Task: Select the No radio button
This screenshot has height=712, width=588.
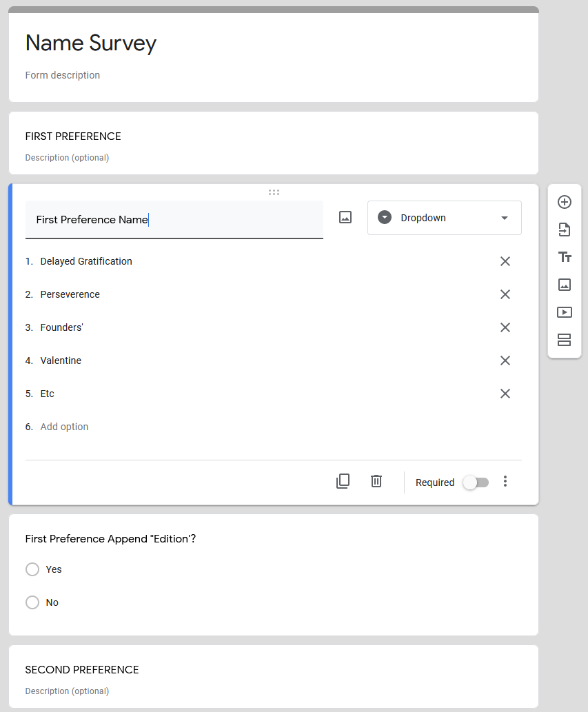Action: click(x=32, y=602)
